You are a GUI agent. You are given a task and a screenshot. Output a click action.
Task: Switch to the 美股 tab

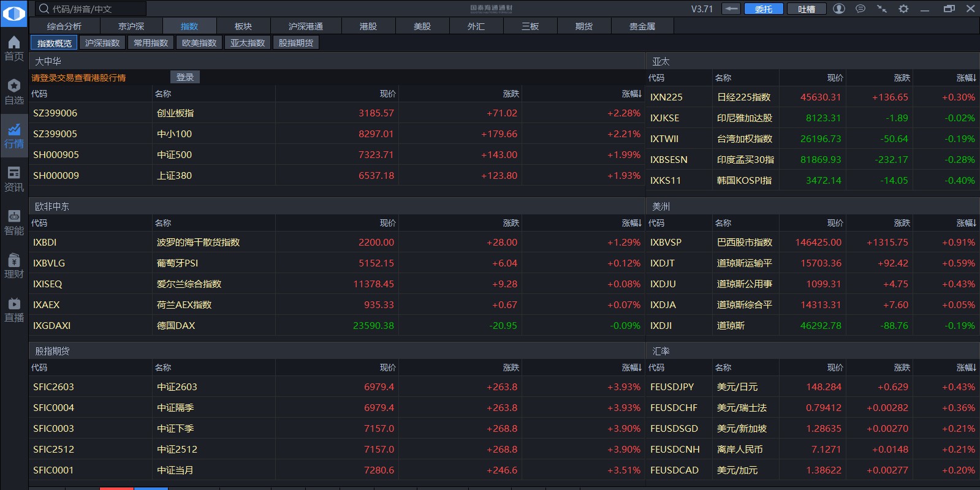(x=422, y=26)
